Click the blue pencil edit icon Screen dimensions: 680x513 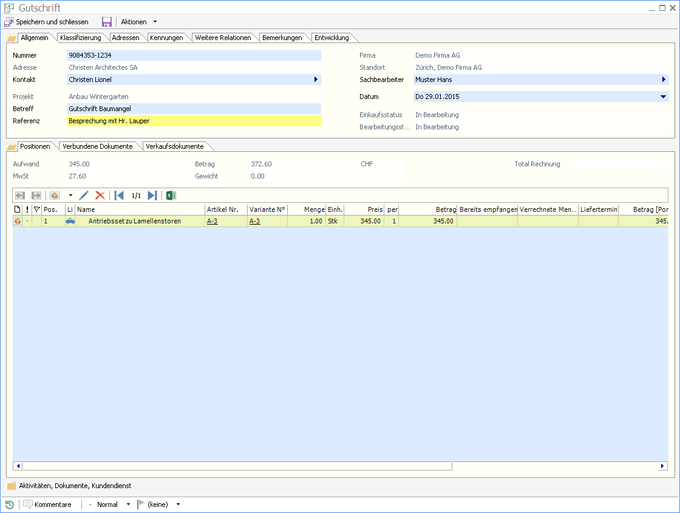84,196
